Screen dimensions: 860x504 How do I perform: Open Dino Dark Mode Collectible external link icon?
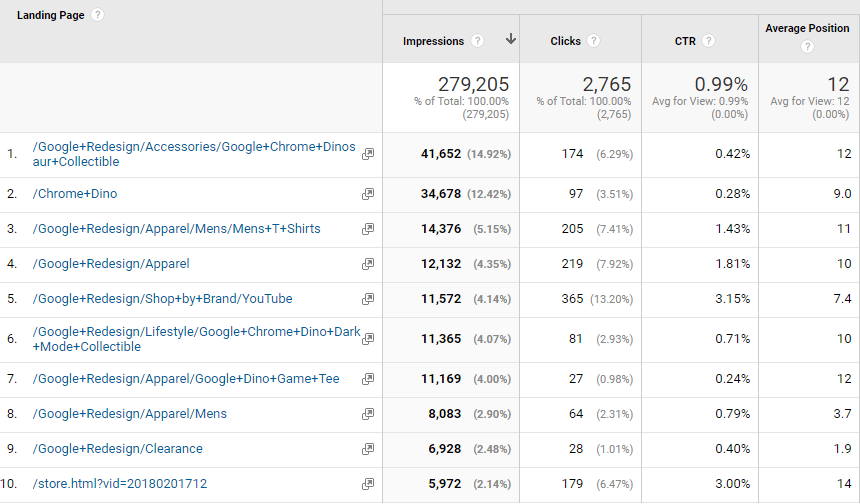pyautogui.click(x=368, y=339)
